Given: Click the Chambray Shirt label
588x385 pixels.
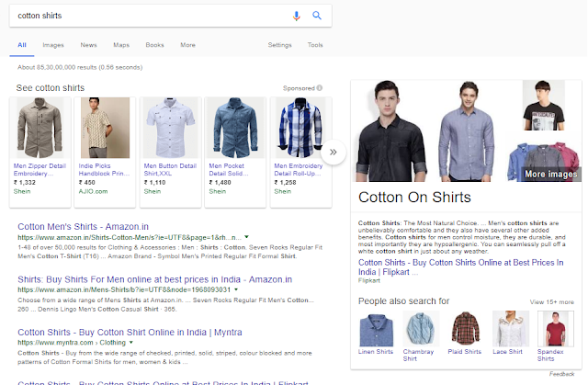Looking at the screenshot, I should [x=418, y=355].
